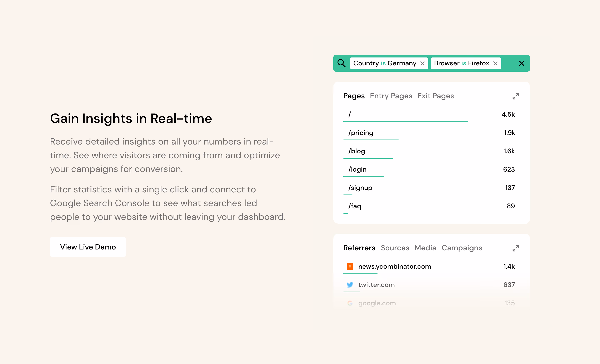
Task: Open the Sources tab
Action: [395, 248]
